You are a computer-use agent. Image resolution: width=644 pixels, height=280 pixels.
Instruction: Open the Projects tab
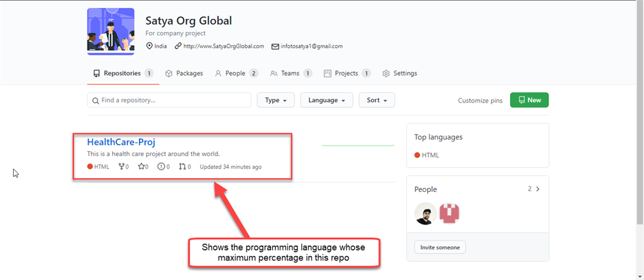click(347, 73)
